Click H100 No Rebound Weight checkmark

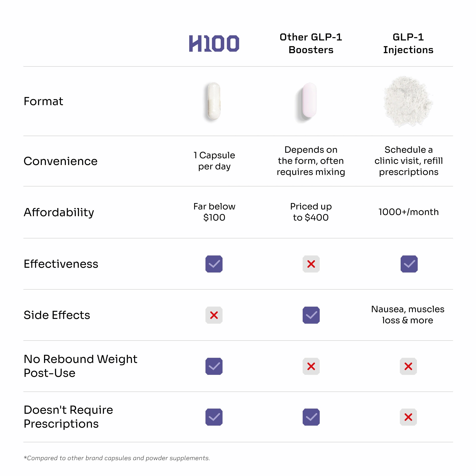click(214, 366)
